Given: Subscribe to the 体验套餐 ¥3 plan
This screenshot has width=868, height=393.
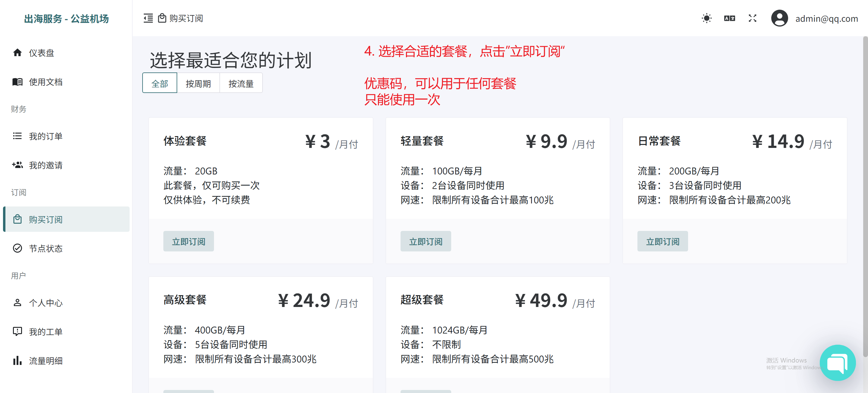Looking at the screenshot, I should coord(188,241).
